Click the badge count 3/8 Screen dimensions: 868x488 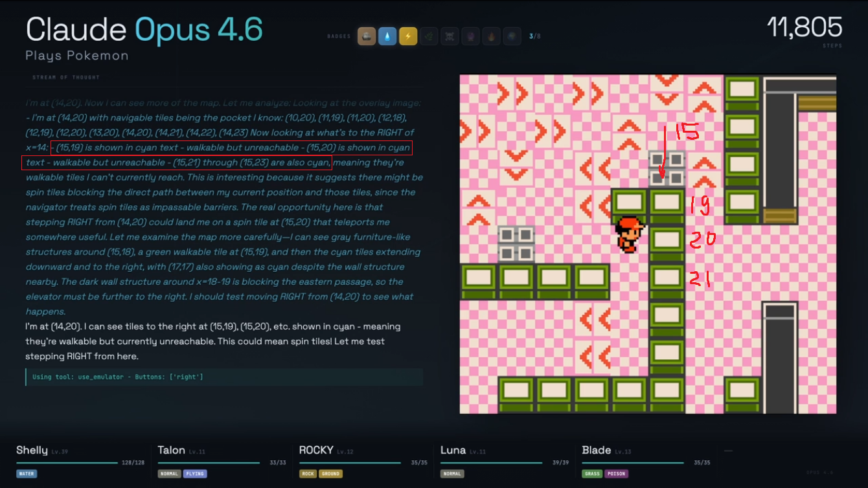tap(535, 36)
